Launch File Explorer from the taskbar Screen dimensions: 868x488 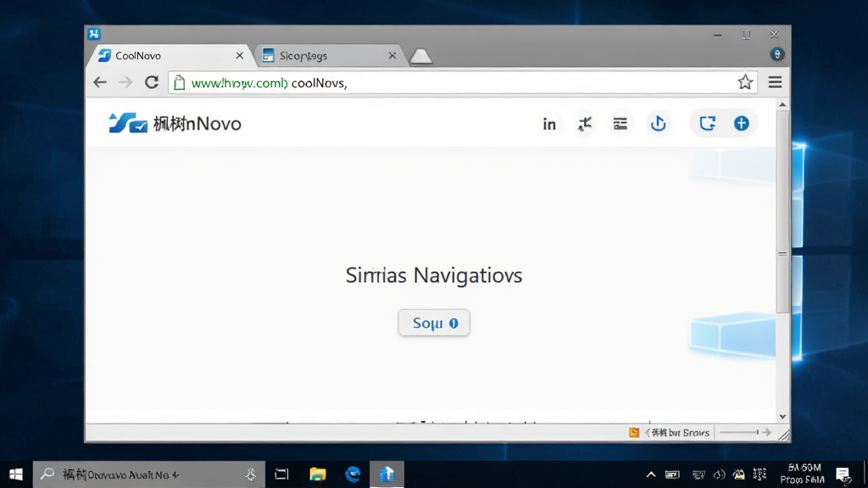(318, 474)
